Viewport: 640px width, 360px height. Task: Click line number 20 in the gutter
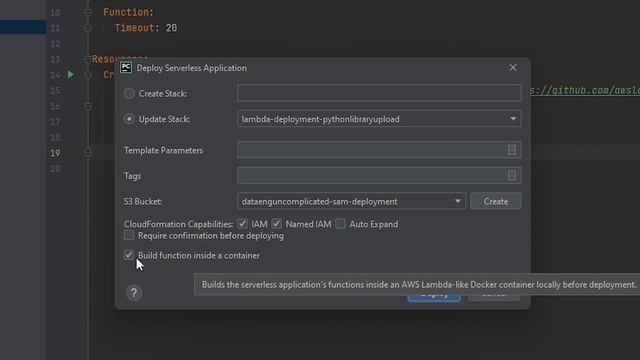(x=55, y=169)
